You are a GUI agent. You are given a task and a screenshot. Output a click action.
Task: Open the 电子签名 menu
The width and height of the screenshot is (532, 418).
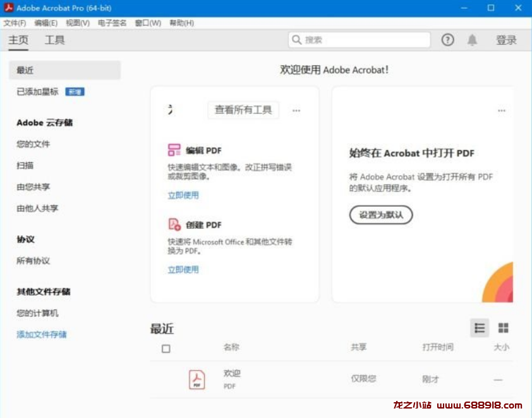pos(112,23)
